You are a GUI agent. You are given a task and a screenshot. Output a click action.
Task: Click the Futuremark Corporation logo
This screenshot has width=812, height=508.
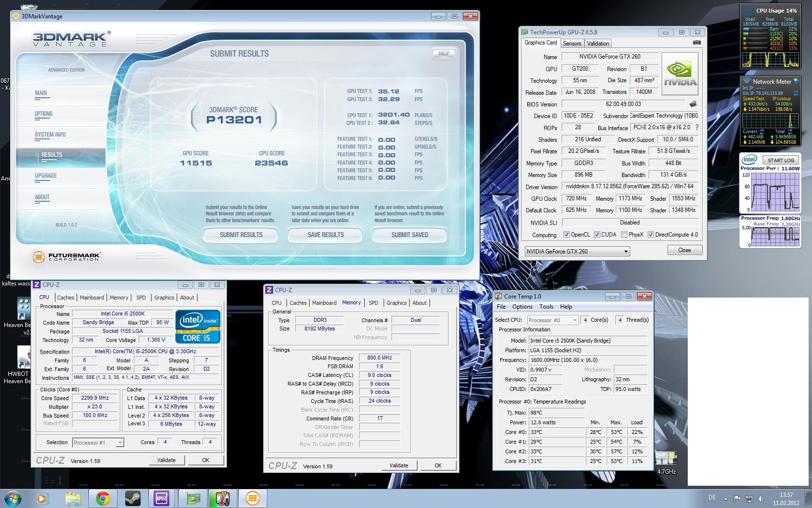pos(67,257)
